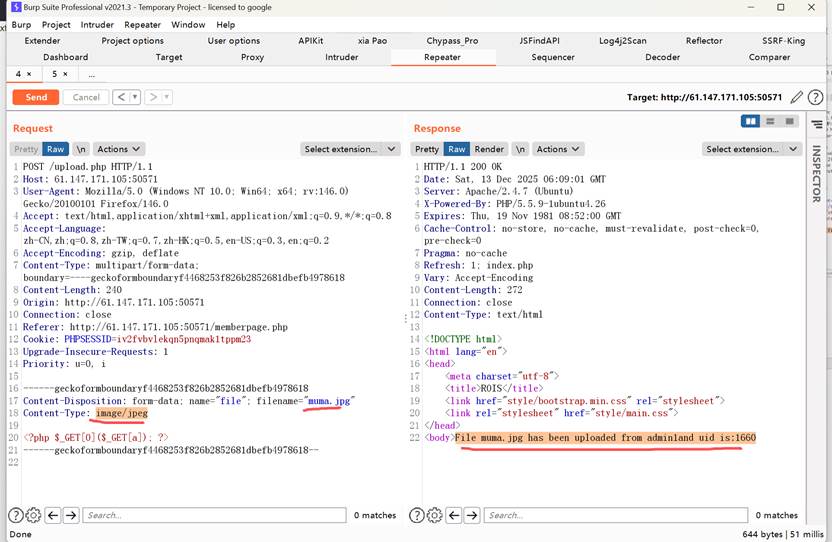Image resolution: width=832 pixels, height=542 pixels.
Task: Switch to the Decoder tab
Action: (x=662, y=57)
